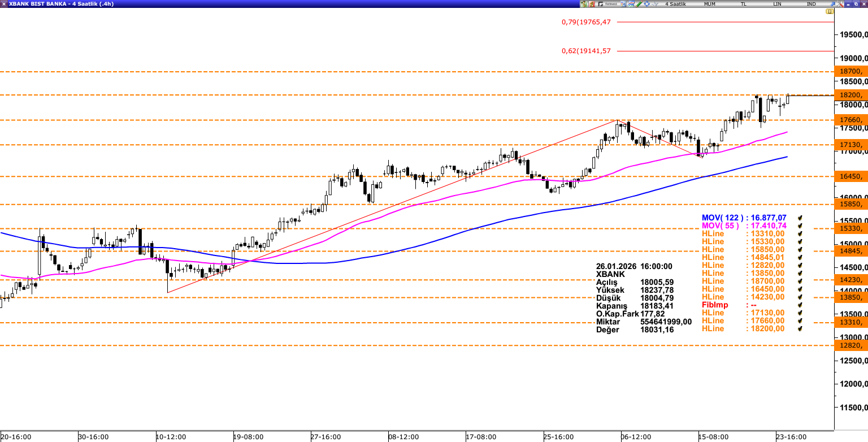Click the blue four-way move arrows icon
868x442 pixels.
point(646,4)
